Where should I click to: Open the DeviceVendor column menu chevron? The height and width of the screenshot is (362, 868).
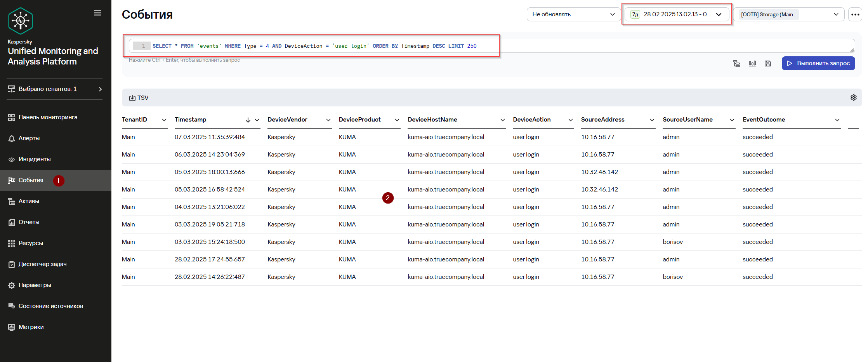coord(328,120)
